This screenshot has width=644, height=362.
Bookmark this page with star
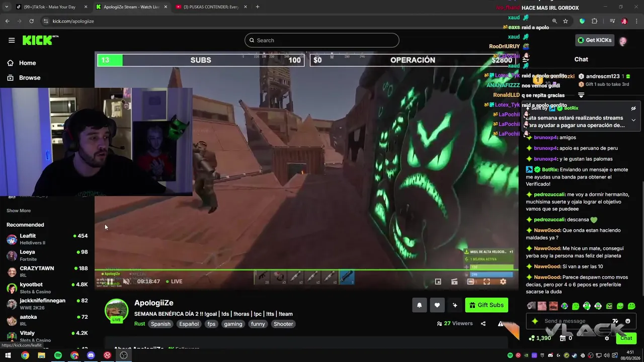pyautogui.click(x=566, y=21)
